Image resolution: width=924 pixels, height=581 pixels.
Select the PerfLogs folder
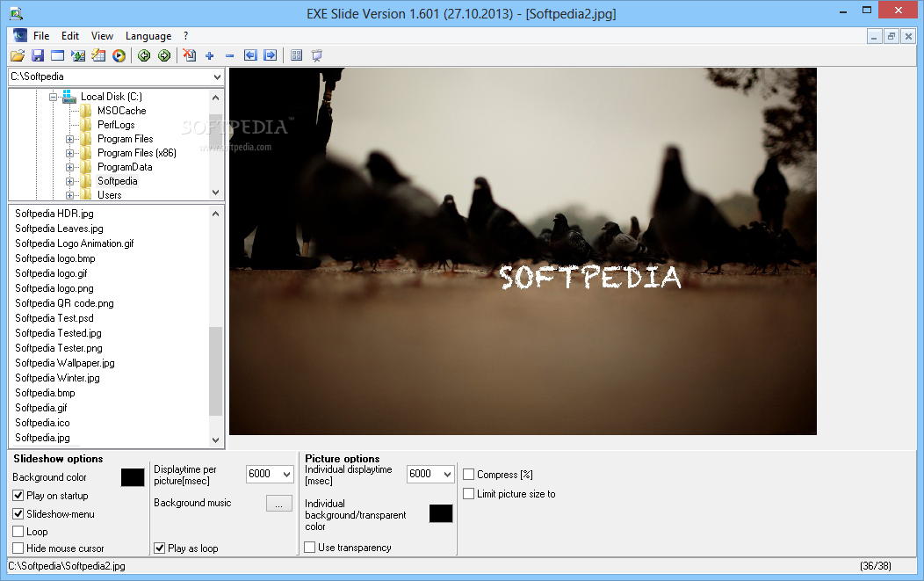116,125
